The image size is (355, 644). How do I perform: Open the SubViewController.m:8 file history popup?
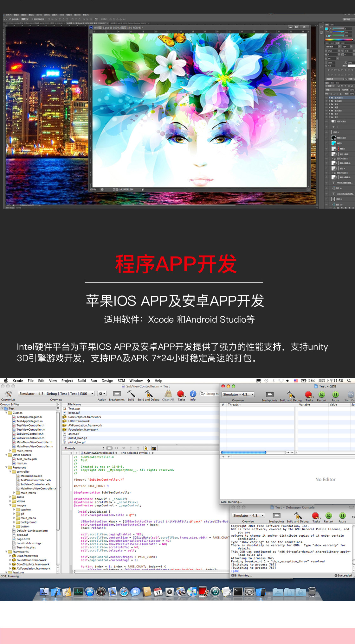click(x=99, y=453)
